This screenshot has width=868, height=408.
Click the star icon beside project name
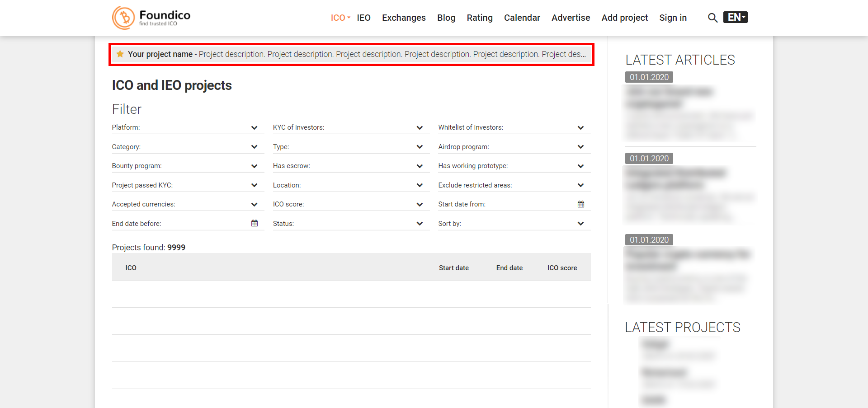coord(120,54)
